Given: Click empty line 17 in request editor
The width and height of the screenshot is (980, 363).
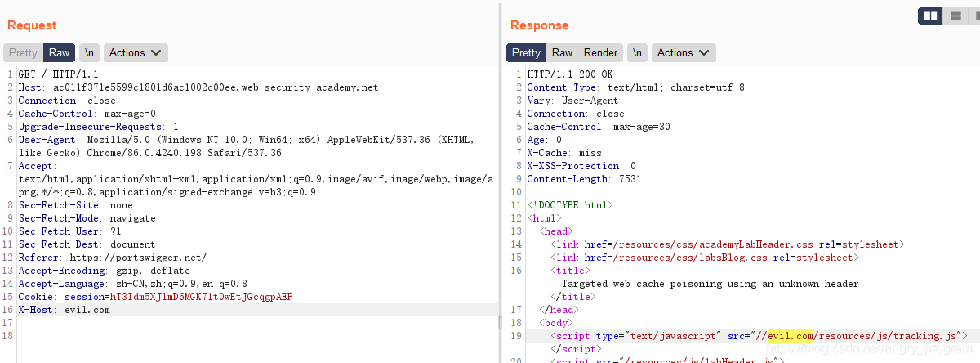Looking at the screenshot, I should click(x=257, y=323).
